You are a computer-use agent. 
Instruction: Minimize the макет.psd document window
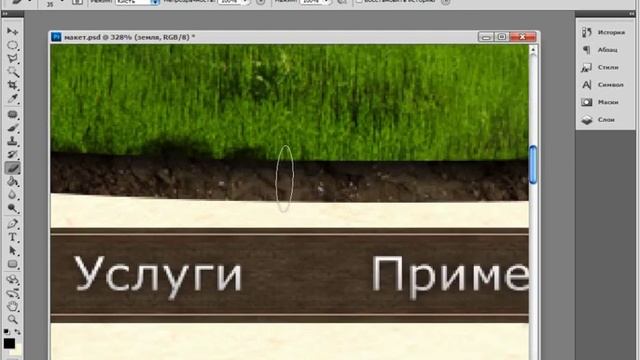[486, 37]
